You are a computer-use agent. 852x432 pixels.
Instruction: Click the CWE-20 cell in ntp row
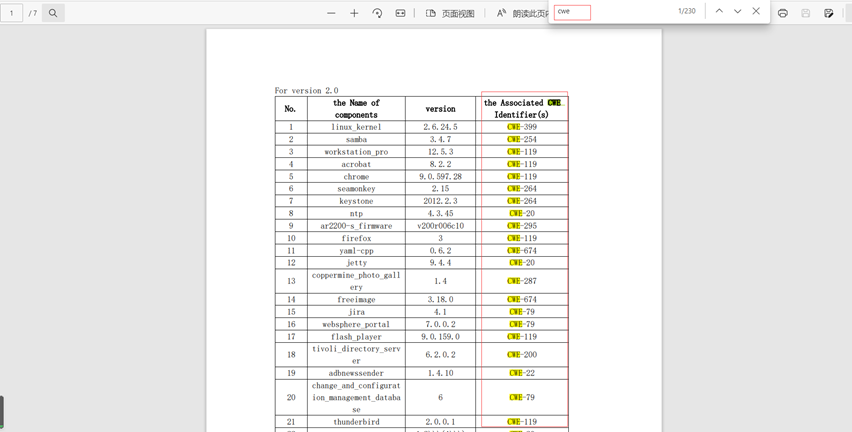pos(522,214)
